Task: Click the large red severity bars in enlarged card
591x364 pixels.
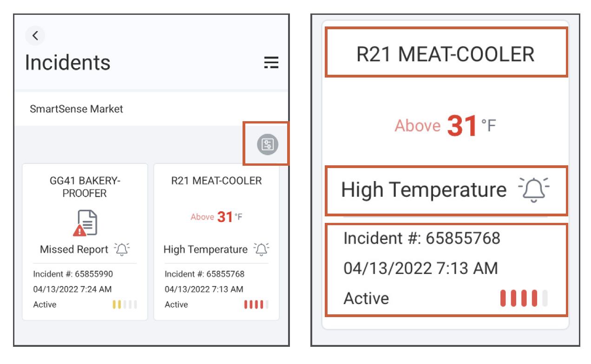Action: click(x=524, y=298)
